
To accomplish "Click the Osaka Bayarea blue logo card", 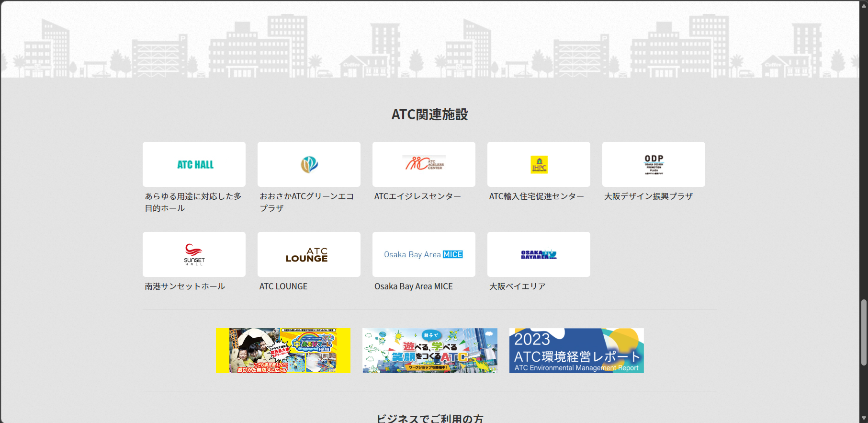I will (539, 254).
